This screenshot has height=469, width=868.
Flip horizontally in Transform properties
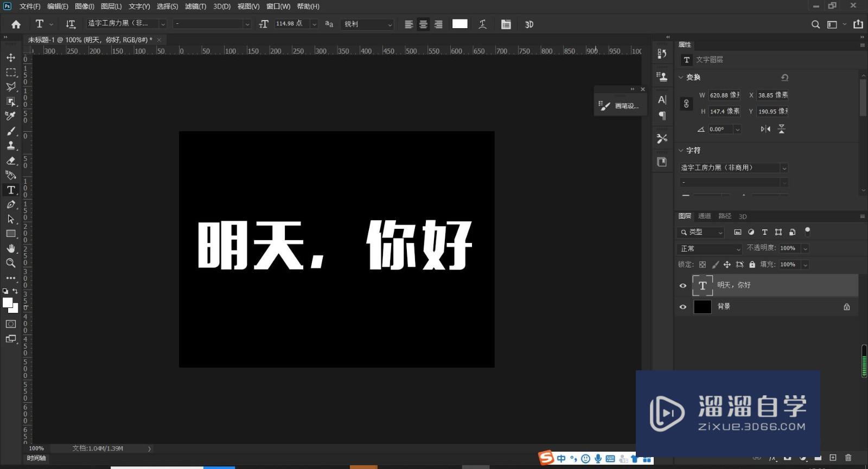765,129
